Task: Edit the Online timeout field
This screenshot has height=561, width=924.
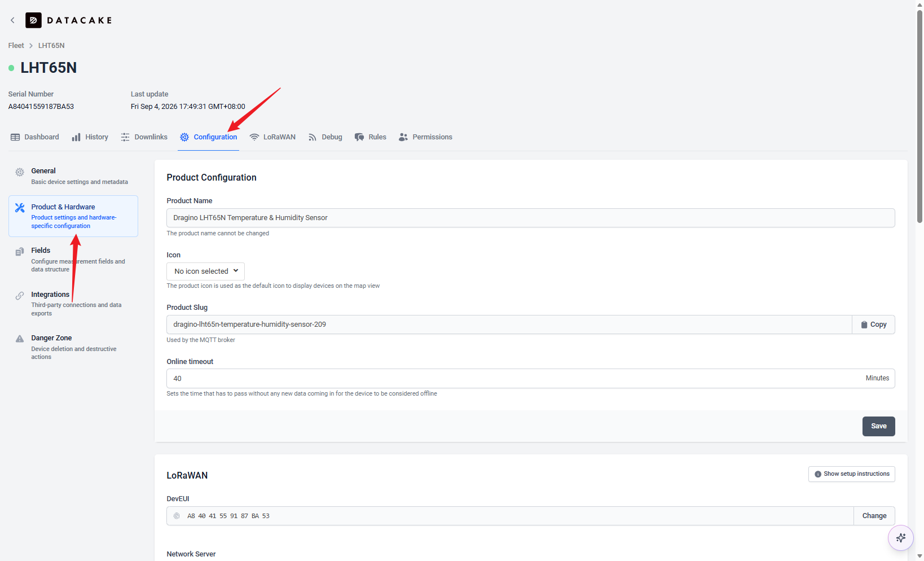Action: (x=530, y=378)
